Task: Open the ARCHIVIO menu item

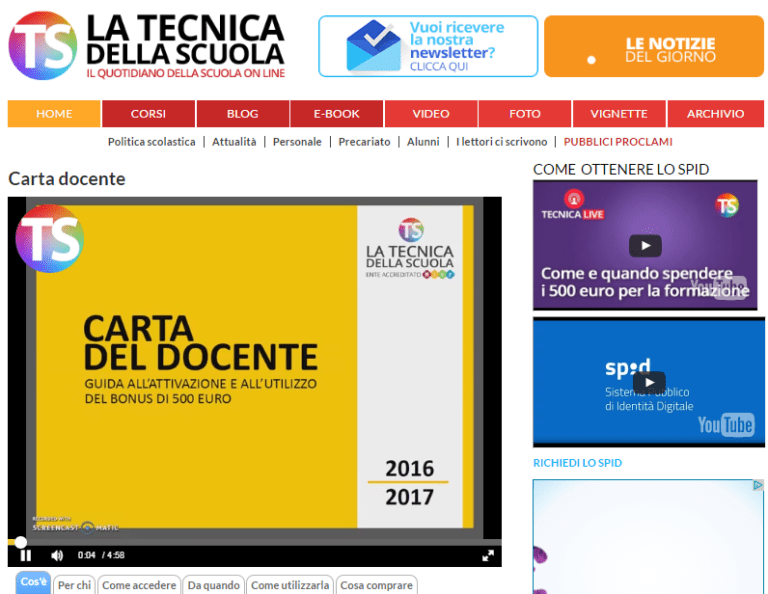Action: coord(716,114)
